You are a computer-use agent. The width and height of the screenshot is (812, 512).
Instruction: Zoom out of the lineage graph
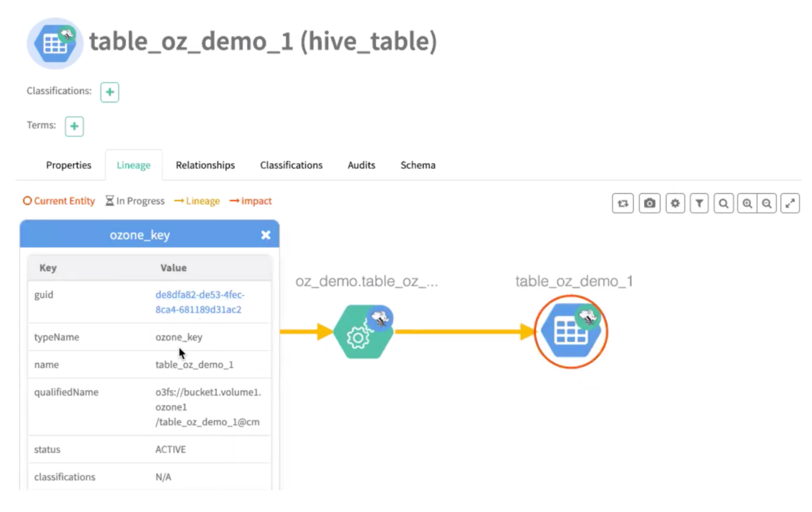point(766,204)
